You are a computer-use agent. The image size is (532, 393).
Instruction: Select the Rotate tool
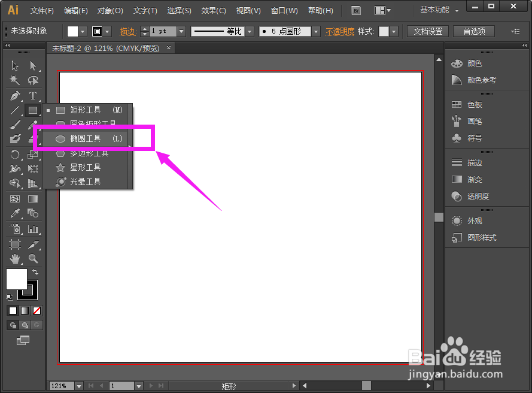[x=14, y=155]
